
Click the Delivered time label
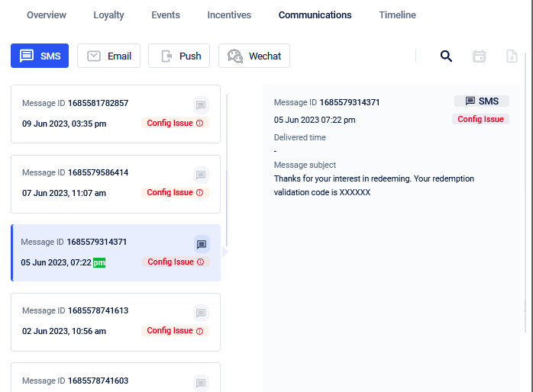(x=300, y=137)
